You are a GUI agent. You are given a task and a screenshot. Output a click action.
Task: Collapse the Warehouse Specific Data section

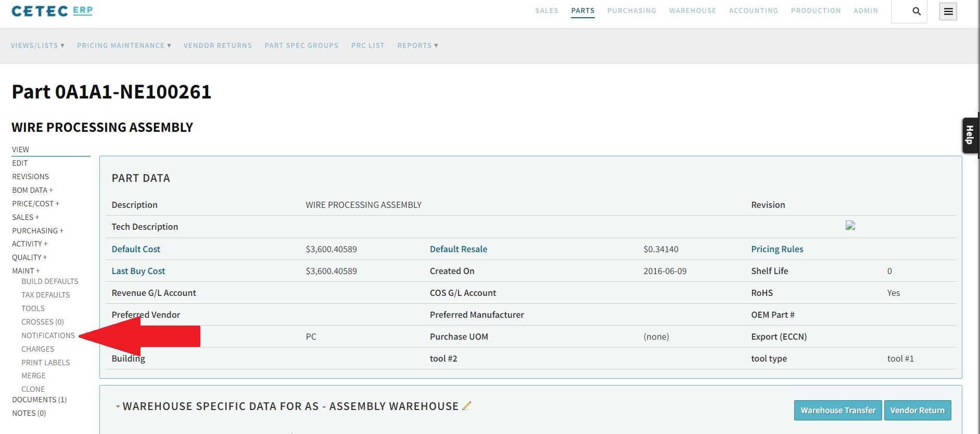[118, 406]
